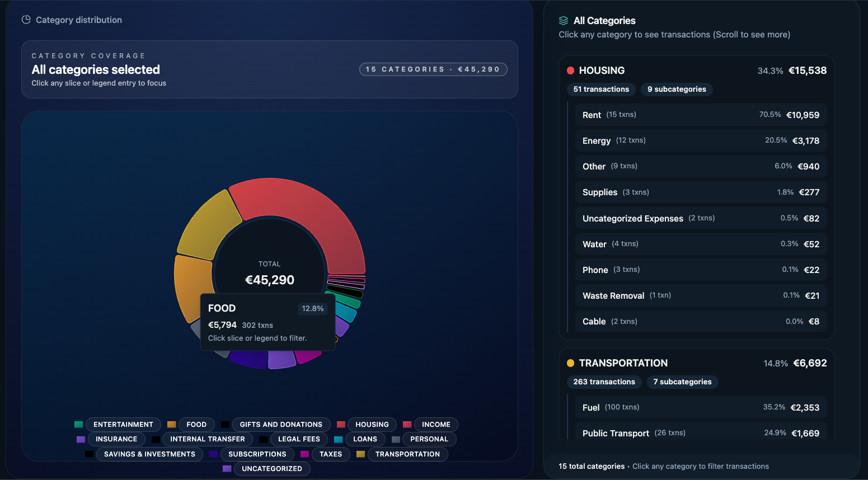This screenshot has width=868, height=480.
Task: Click the stacked layers icon next to "All Categories"
Action: point(562,21)
